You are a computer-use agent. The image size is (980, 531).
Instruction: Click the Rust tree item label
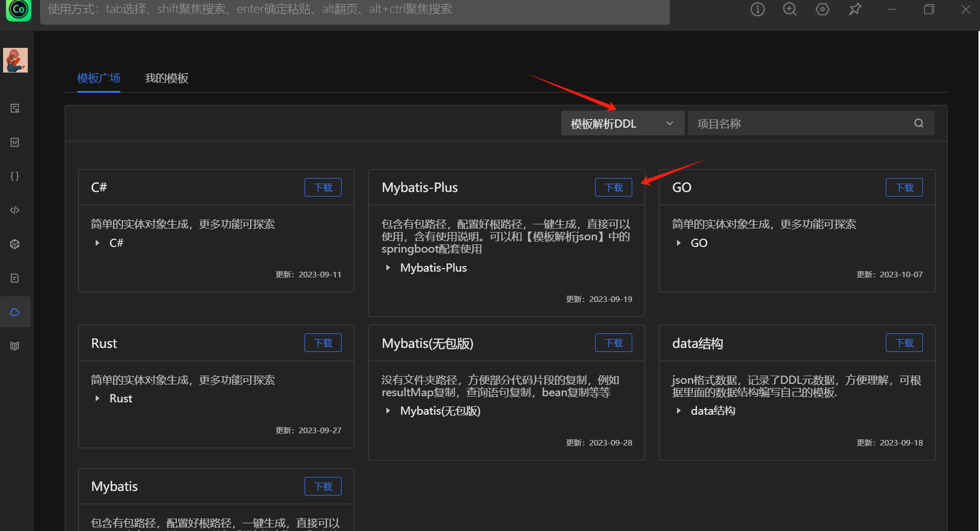tap(121, 398)
